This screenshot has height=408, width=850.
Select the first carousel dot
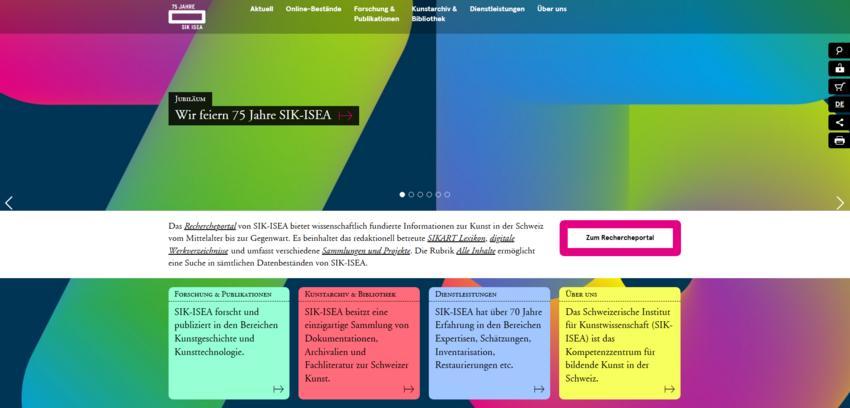[402, 195]
